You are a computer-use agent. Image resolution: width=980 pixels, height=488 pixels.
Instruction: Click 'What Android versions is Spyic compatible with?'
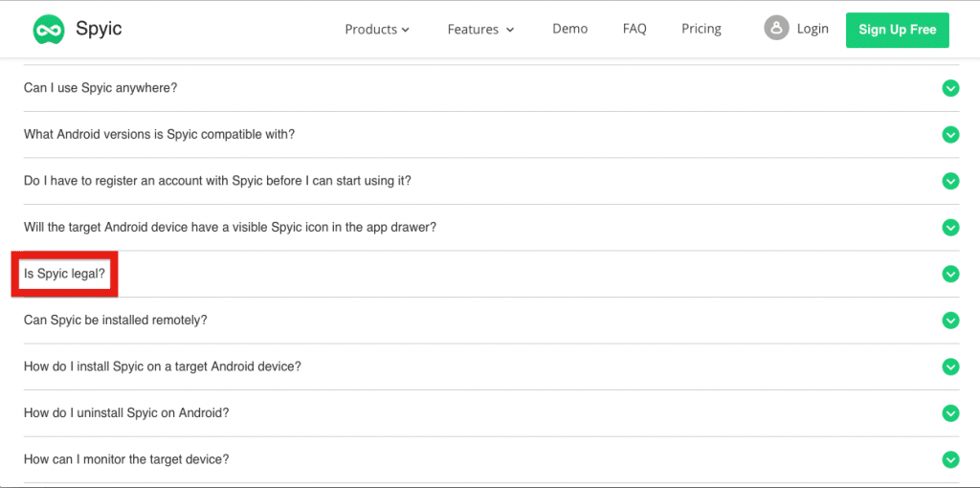tap(159, 134)
